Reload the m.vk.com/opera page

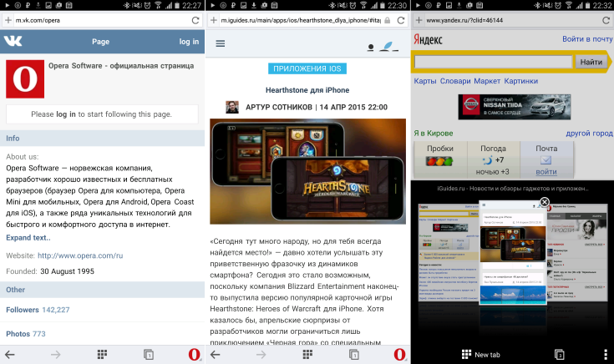click(195, 19)
